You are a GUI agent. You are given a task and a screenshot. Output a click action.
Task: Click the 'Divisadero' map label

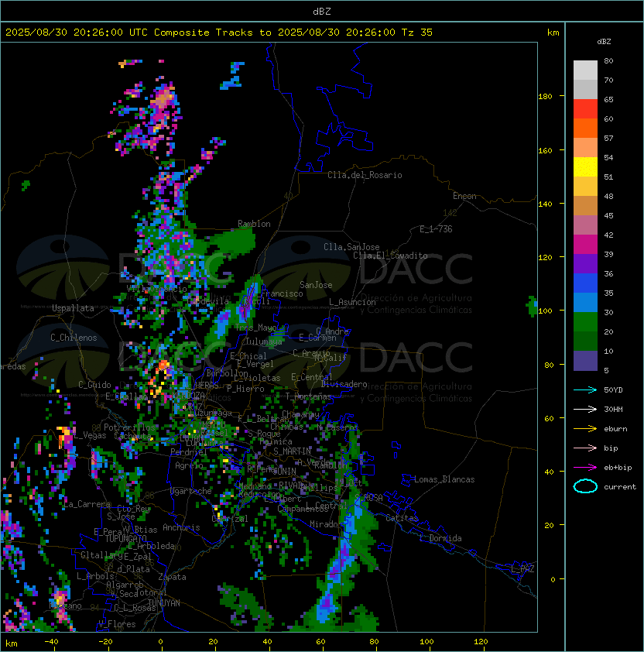[x=344, y=384]
